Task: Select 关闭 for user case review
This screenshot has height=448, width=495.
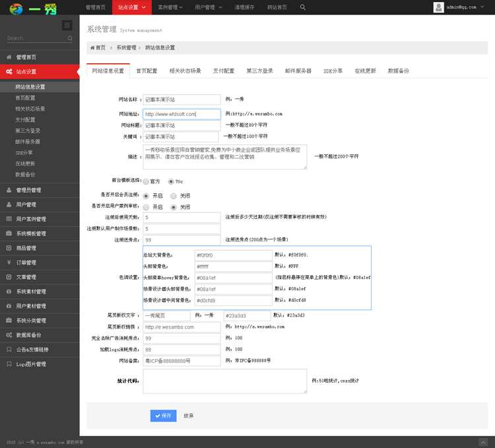Action: click(174, 207)
